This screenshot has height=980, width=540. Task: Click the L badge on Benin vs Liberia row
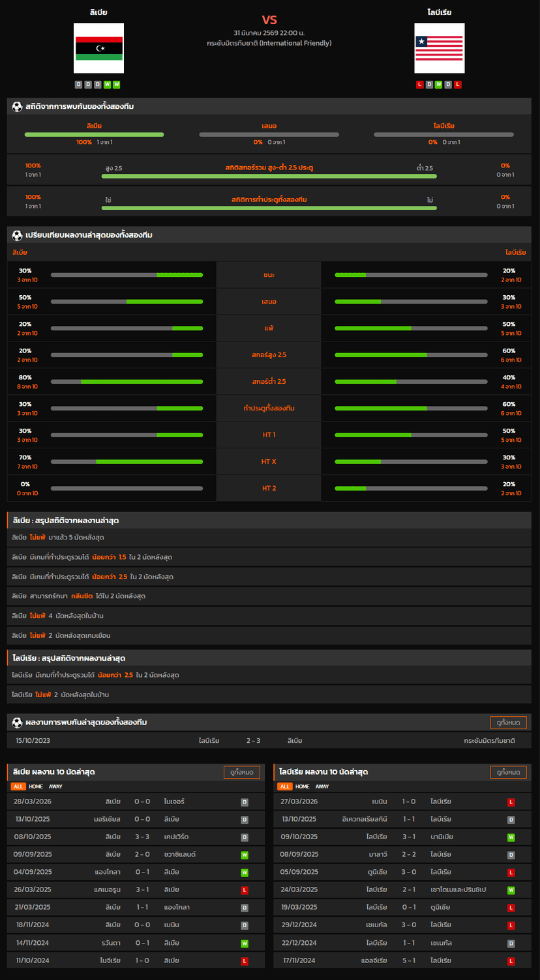coord(511,802)
